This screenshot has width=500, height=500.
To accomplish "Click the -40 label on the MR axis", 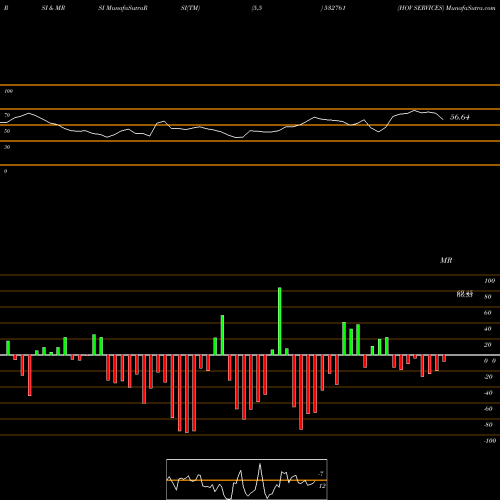I will coord(488,393).
